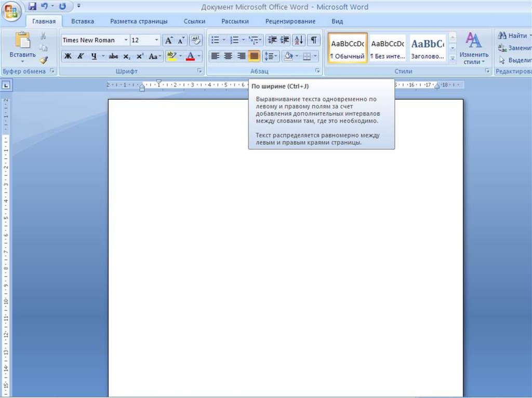Increase indent using the ribbon icon

285,40
